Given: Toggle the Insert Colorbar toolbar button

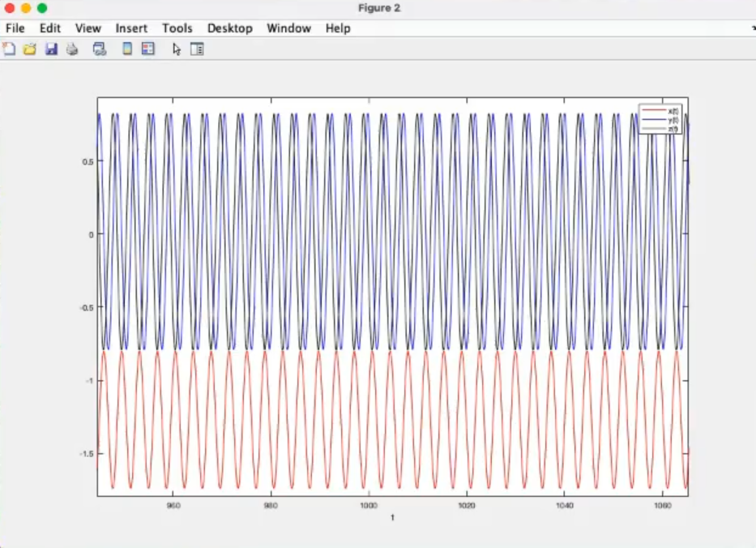Looking at the screenshot, I should [x=127, y=49].
